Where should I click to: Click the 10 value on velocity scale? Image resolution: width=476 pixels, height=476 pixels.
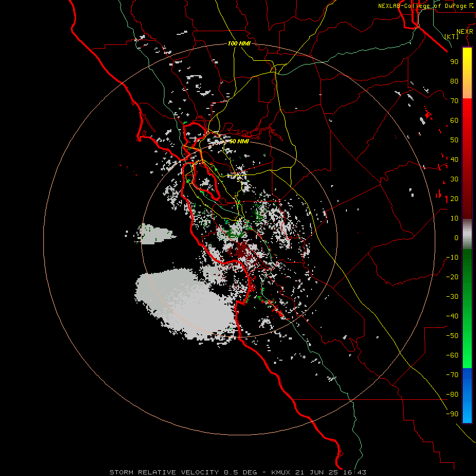point(454,218)
